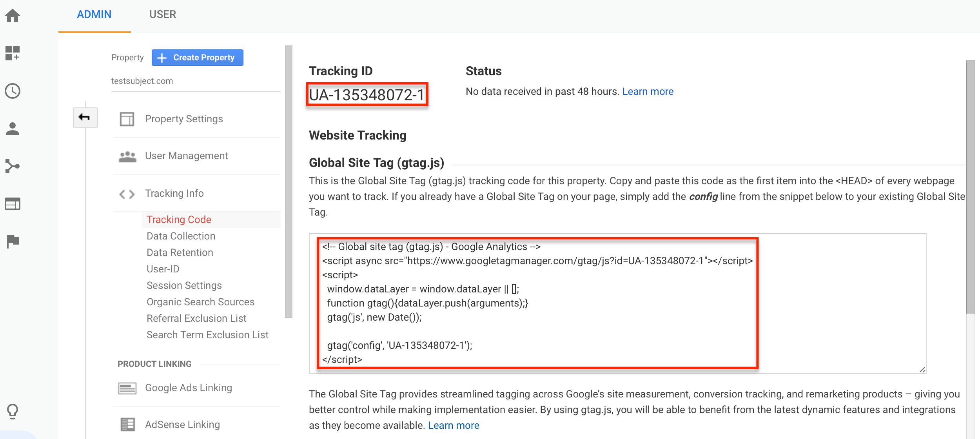
Task: Click Learn more link next to Status
Action: coord(648,91)
